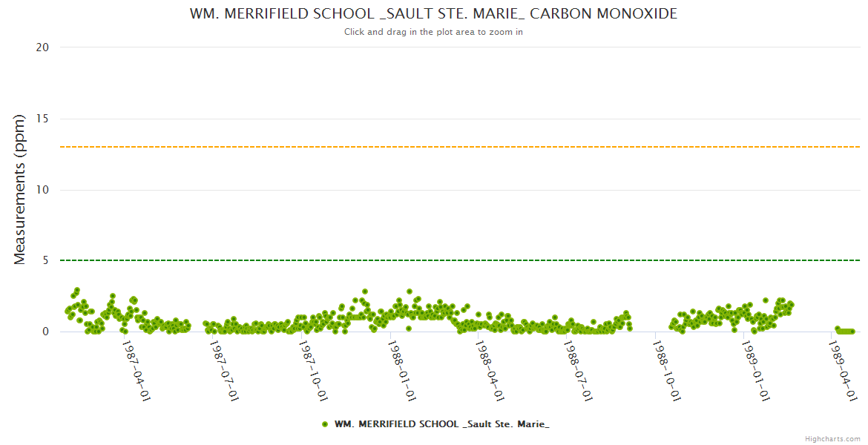Click the orange dashed threshold line
The width and height of the screenshot is (868, 445).
(460, 147)
